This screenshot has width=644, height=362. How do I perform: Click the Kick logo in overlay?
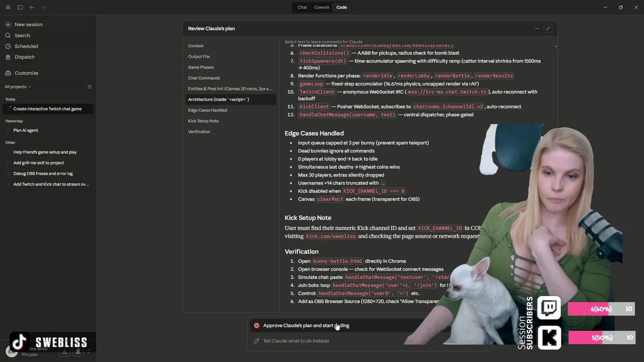(549, 337)
